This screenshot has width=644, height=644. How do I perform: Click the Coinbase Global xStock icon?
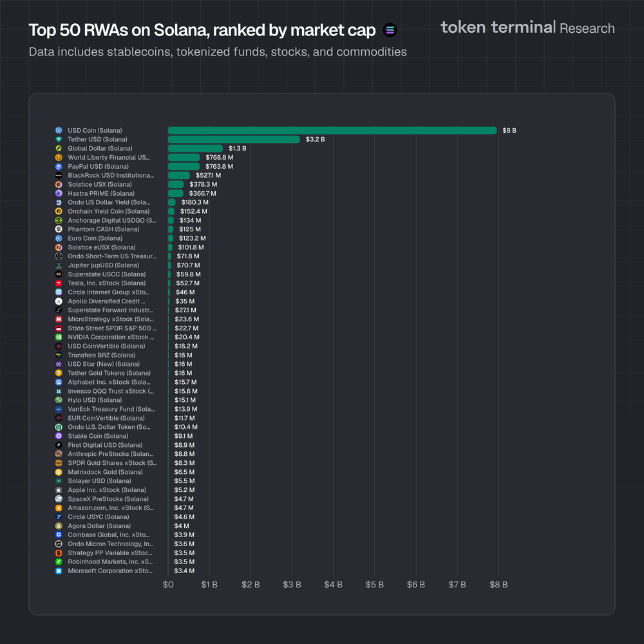pos(59,535)
